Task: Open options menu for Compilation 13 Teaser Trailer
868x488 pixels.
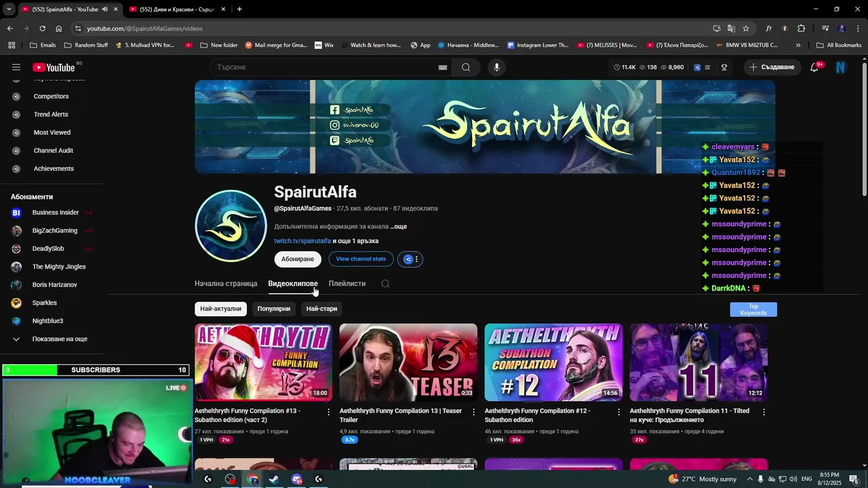Action: coord(474,411)
